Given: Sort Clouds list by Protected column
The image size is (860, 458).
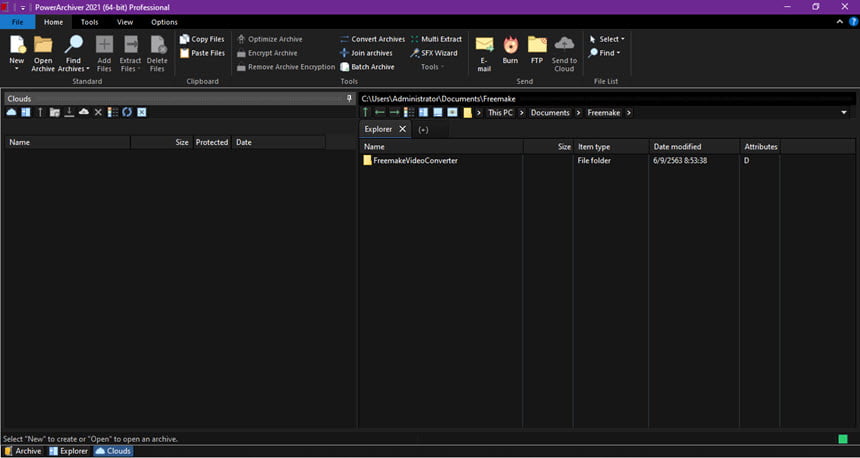Looking at the screenshot, I should tap(212, 143).
